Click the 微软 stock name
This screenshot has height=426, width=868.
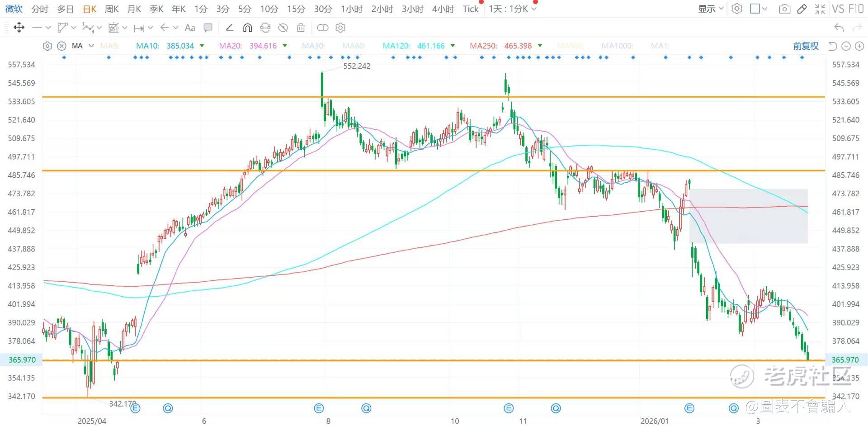(14, 9)
